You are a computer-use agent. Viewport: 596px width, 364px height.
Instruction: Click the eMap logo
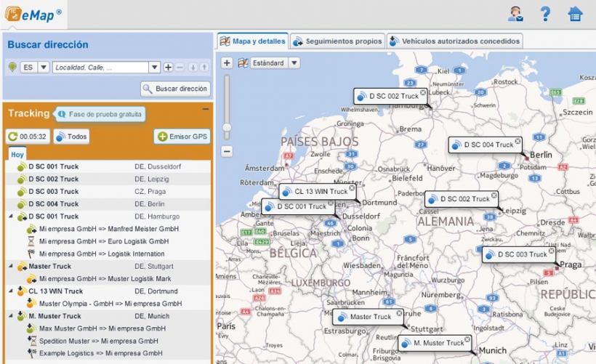(x=33, y=15)
